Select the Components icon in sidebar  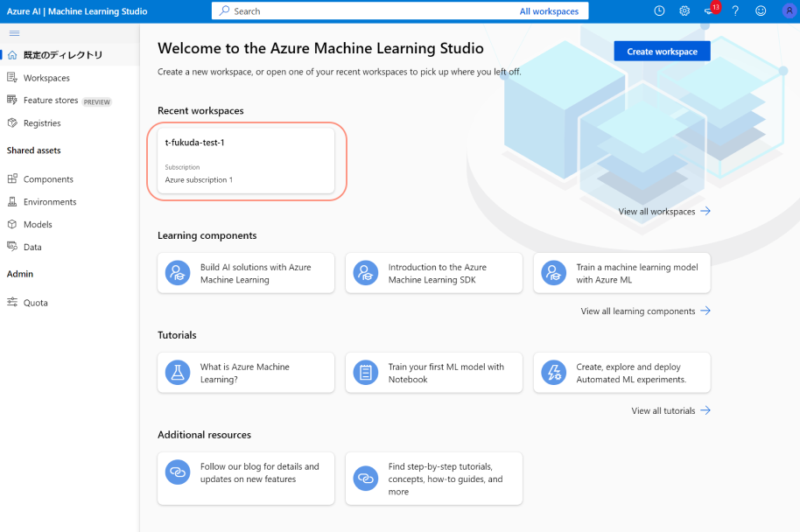[12, 179]
